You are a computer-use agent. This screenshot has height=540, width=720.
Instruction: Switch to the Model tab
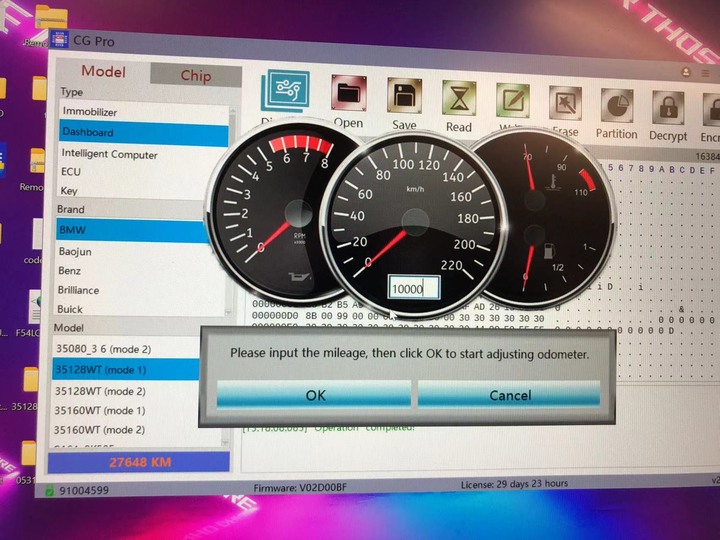tap(103, 72)
